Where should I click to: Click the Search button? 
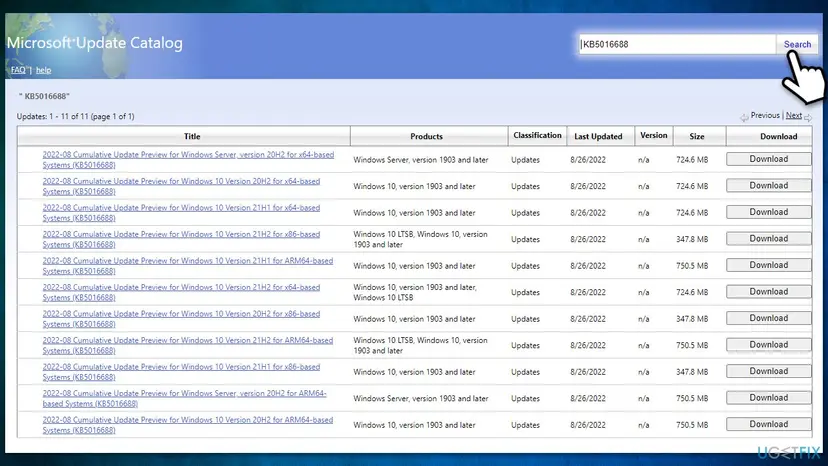(x=797, y=44)
